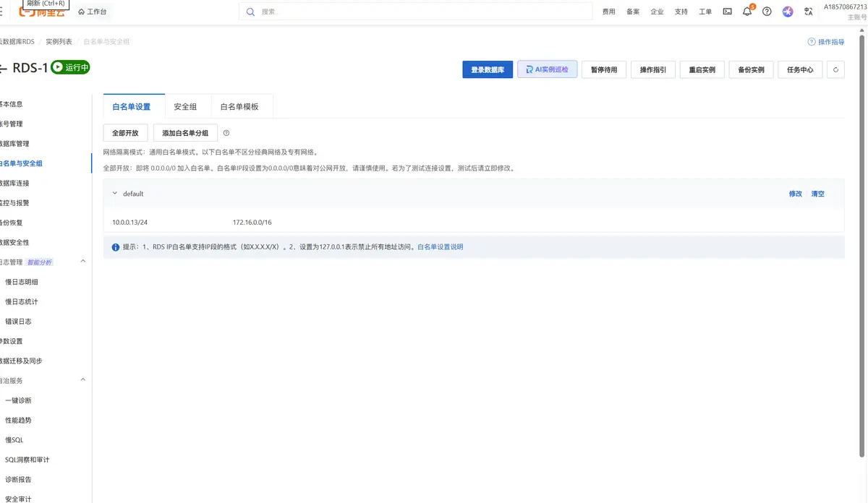Click the account ID A18570867213
The width and height of the screenshot is (868, 503).
pos(845,7)
